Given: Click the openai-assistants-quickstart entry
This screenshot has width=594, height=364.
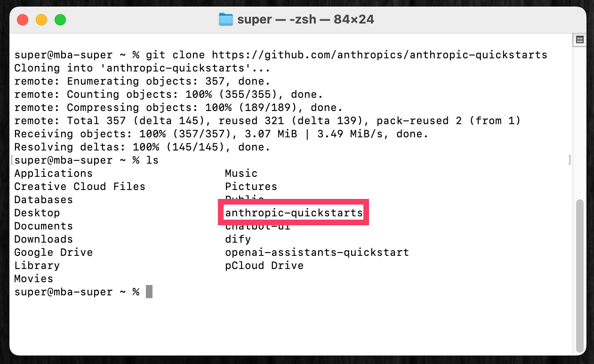Looking at the screenshot, I should (317, 253).
